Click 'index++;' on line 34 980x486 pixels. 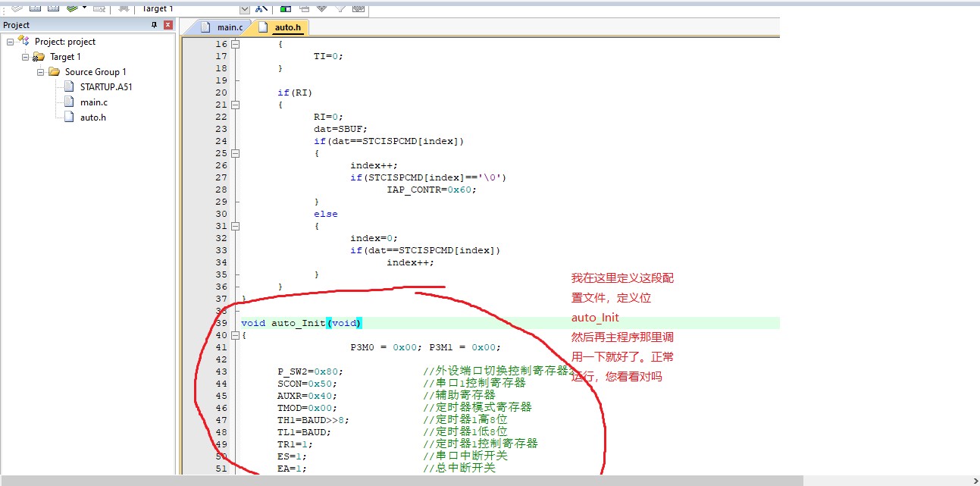pos(411,262)
